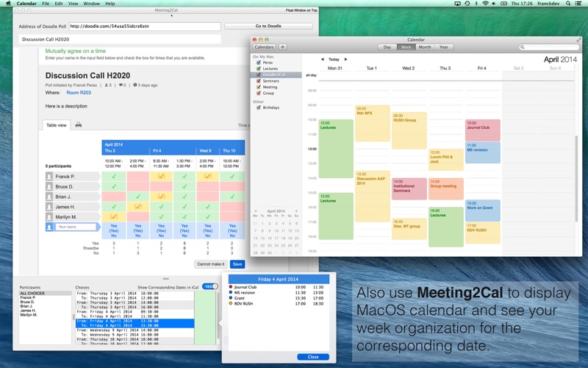Click the Calendar week view scrollbar
Screen dimensions: 588x368
coord(577,178)
